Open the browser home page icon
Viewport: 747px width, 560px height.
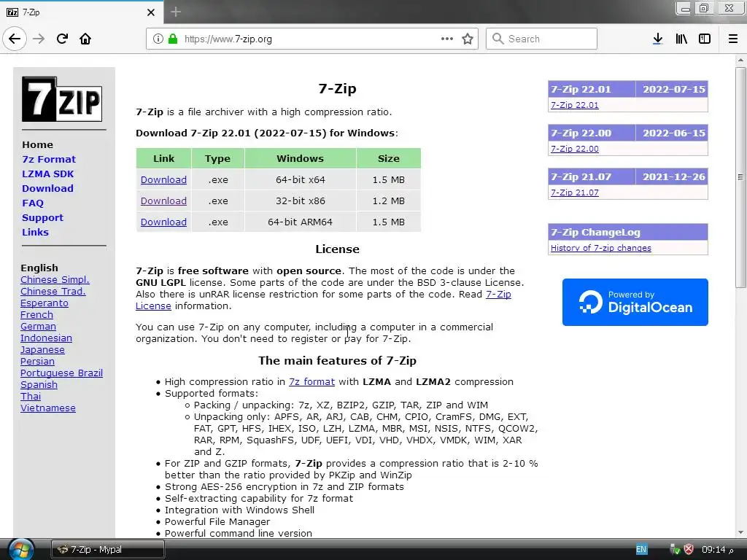[x=85, y=39]
